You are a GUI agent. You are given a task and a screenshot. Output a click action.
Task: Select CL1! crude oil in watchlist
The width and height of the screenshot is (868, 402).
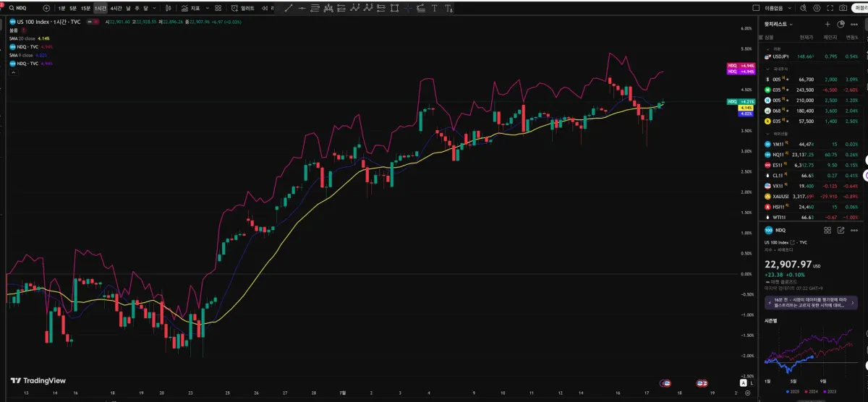click(811, 176)
